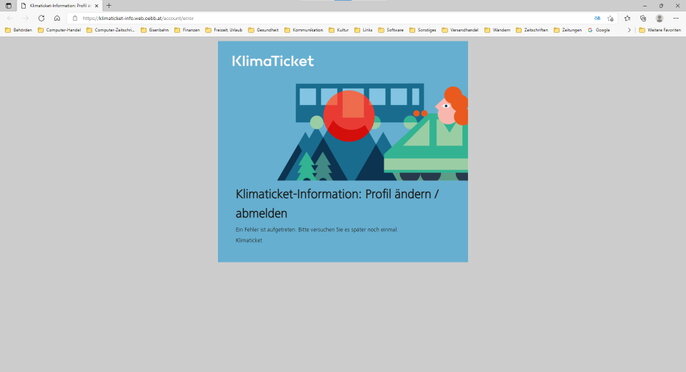Select the Klimaticket-Information browser tab

pyautogui.click(x=59, y=6)
